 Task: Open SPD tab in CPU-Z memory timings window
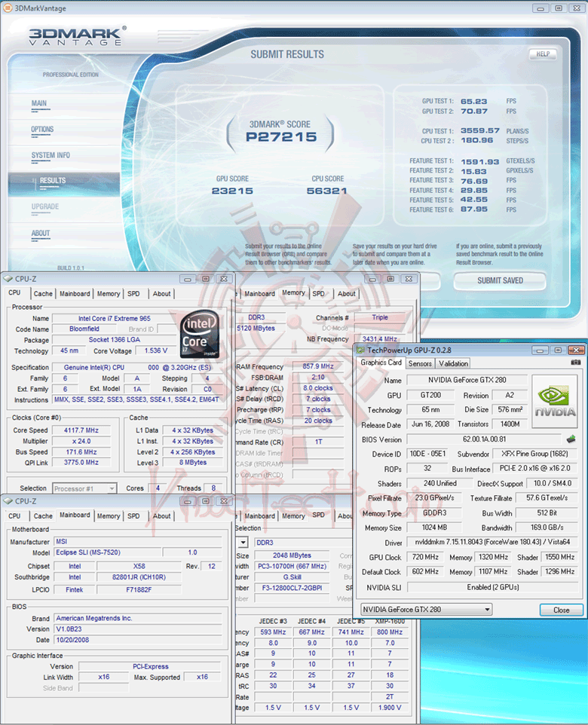pyautogui.click(x=318, y=294)
